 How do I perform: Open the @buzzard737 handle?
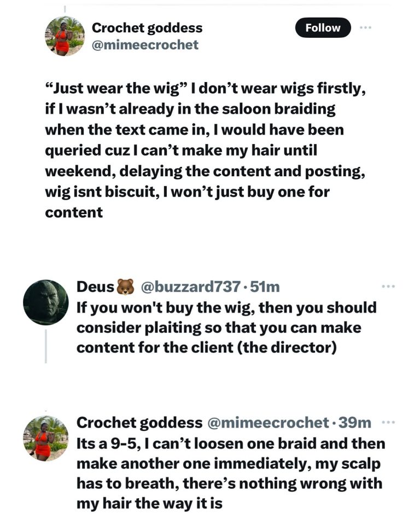[x=190, y=286]
